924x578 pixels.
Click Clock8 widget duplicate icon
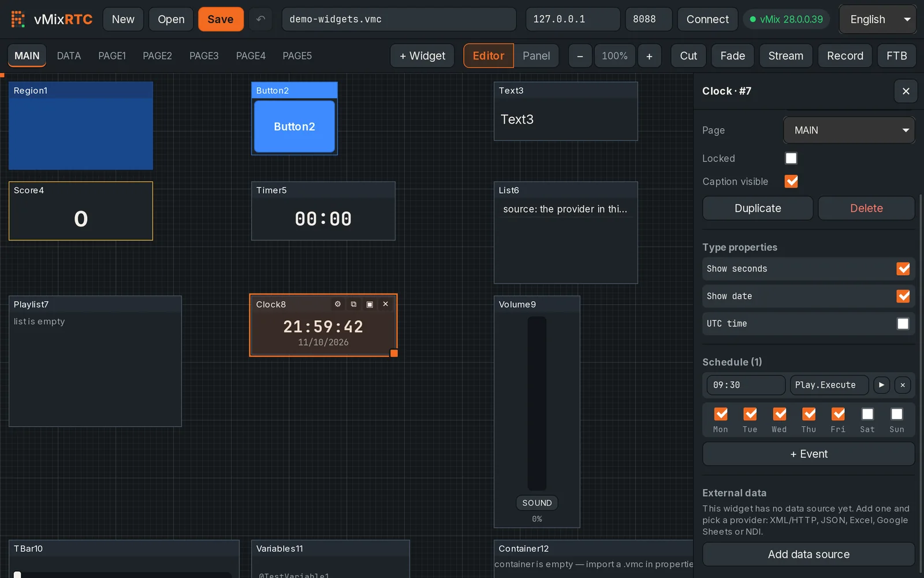tap(353, 304)
